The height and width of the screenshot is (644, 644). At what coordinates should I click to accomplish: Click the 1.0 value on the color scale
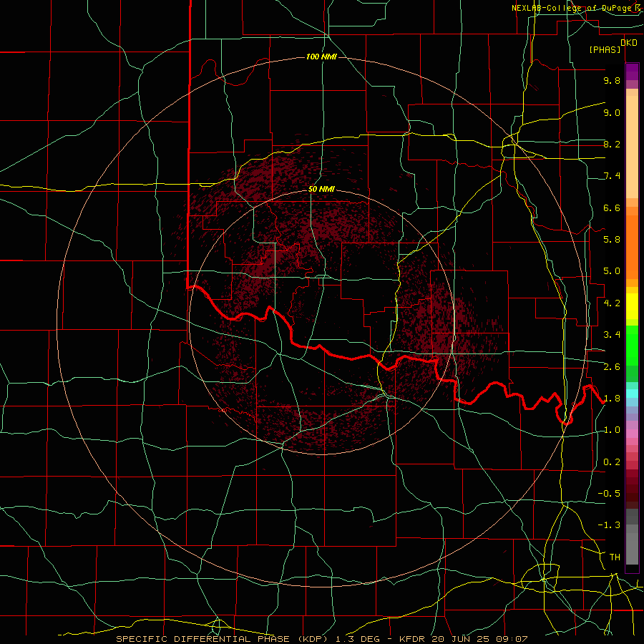(x=612, y=430)
